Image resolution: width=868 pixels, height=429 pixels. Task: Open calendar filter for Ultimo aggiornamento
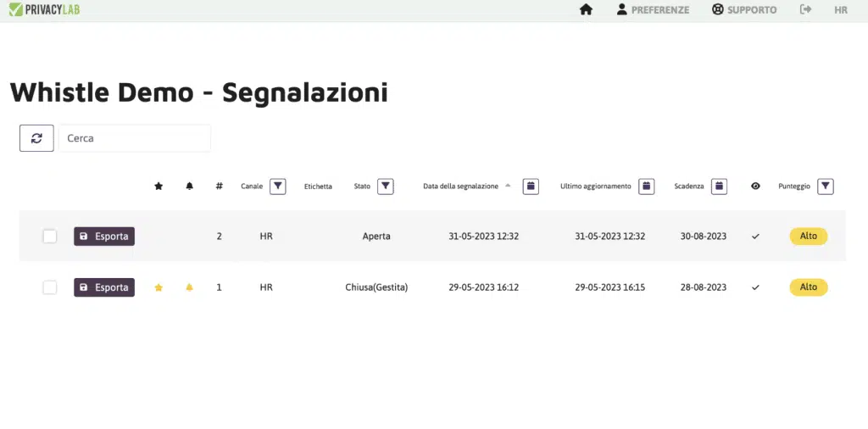pos(646,187)
